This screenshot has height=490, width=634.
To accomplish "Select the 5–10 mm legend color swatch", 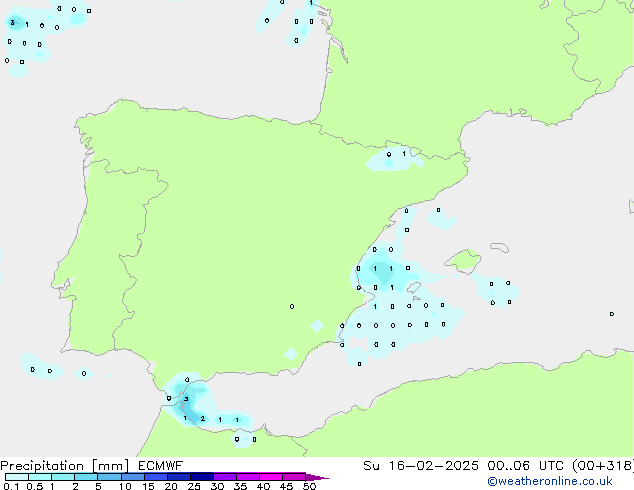I will 109,477.
